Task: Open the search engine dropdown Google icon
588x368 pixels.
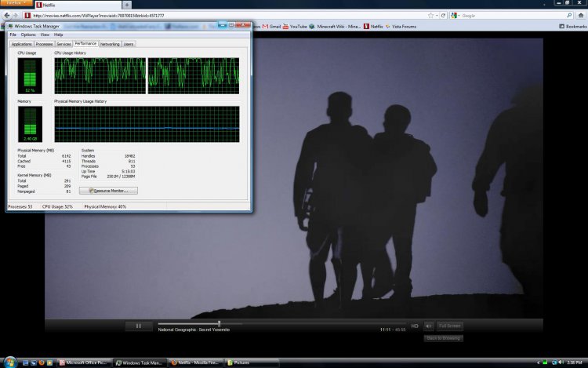Action: point(455,16)
